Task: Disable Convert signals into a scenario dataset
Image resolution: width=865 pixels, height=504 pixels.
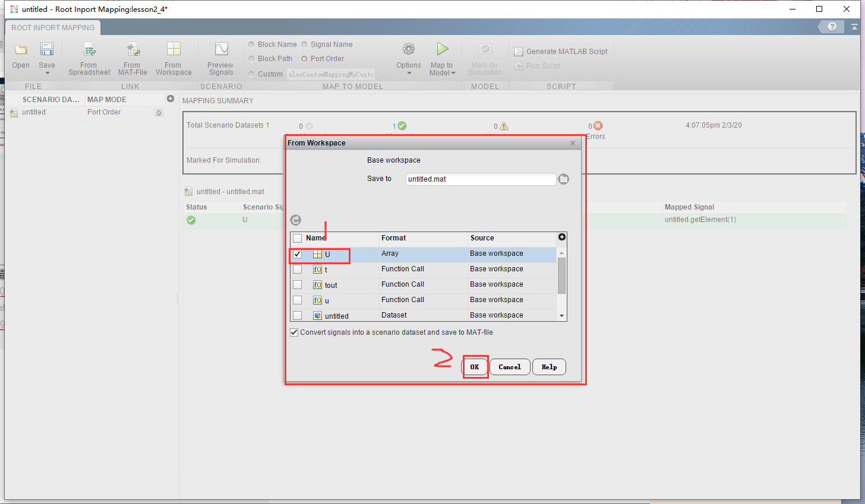Action: click(x=294, y=332)
